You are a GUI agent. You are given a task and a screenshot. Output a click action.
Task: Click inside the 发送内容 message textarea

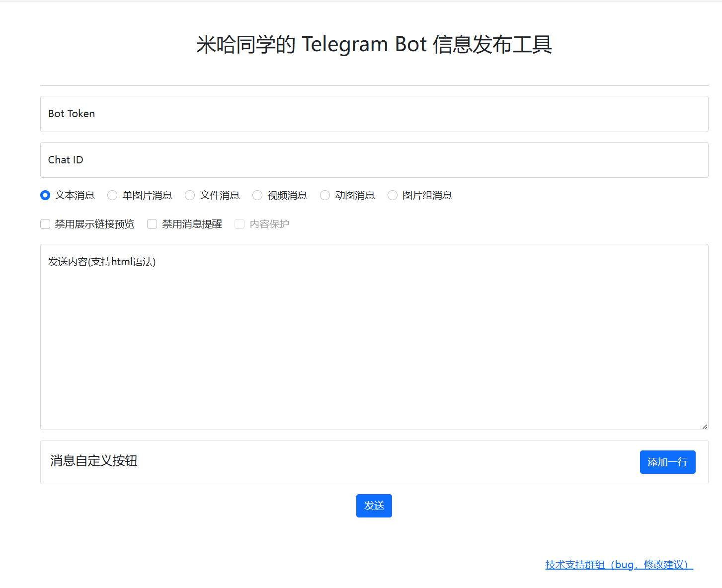point(374,337)
